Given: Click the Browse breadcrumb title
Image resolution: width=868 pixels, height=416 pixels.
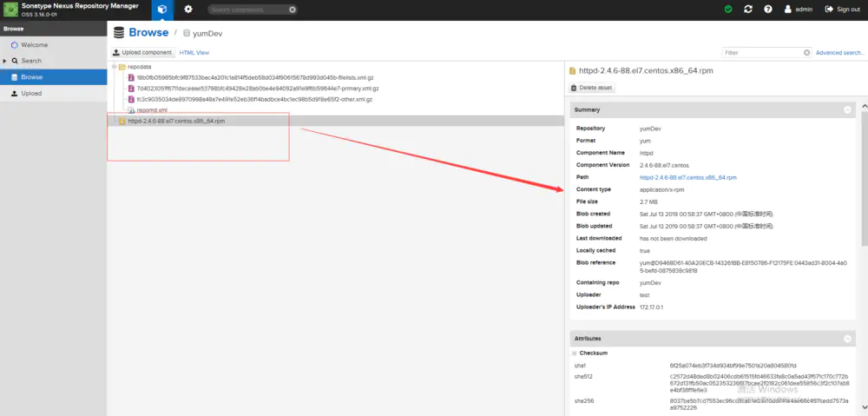Looking at the screenshot, I should 148,32.
